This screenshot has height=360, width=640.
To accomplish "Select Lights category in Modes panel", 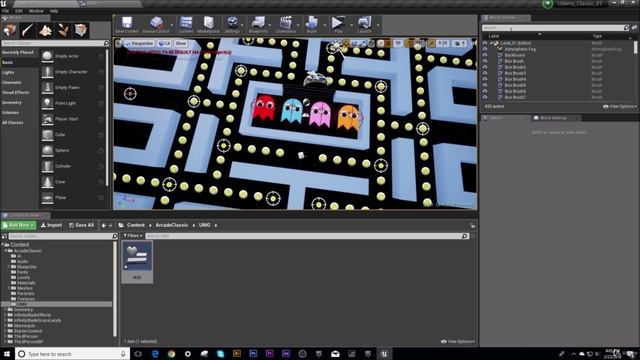I will click(8, 72).
